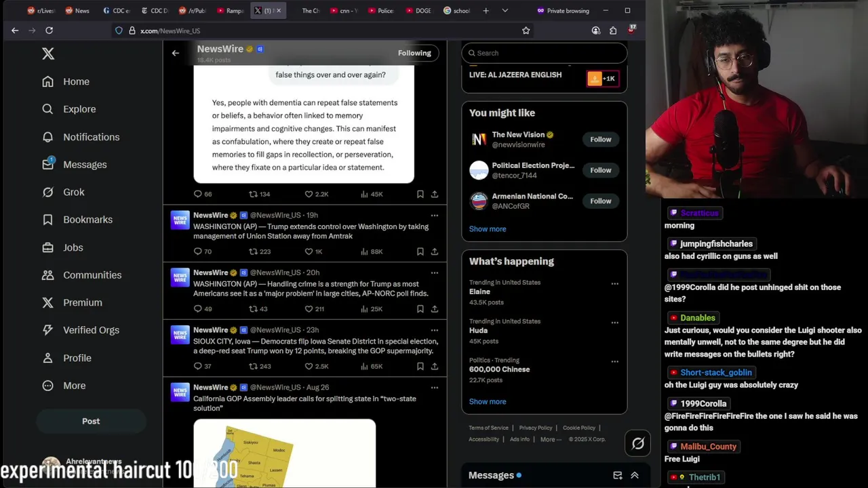Go back using the NewsWire header arrow
This screenshot has width=868, height=488.
pyautogui.click(x=176, y=53)
